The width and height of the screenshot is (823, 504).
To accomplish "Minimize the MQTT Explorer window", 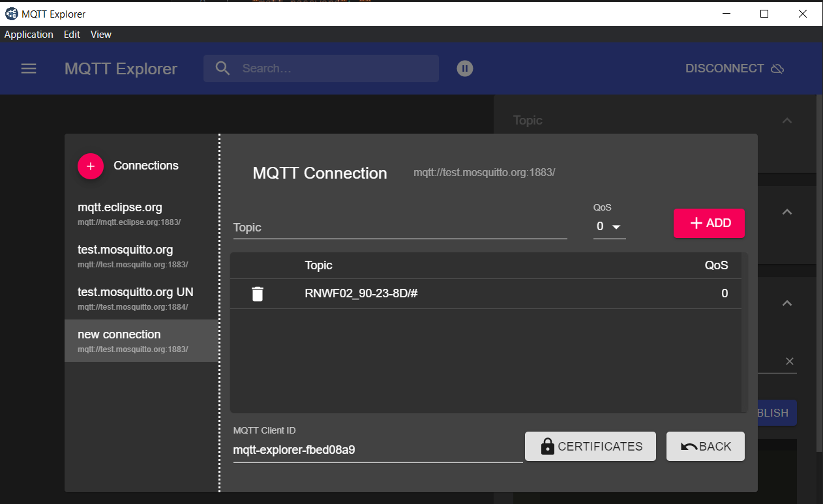I will click(x=726, y=14).
